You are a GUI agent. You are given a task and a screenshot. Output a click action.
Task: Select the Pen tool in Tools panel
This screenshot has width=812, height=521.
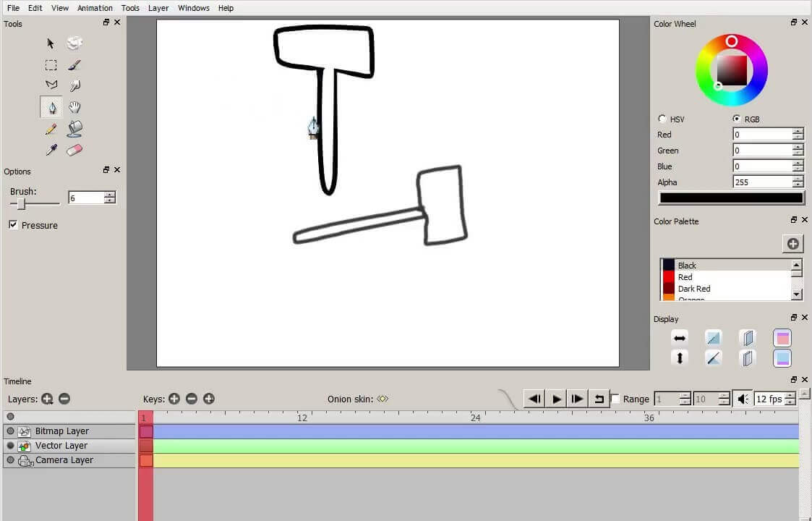[52, 107]
